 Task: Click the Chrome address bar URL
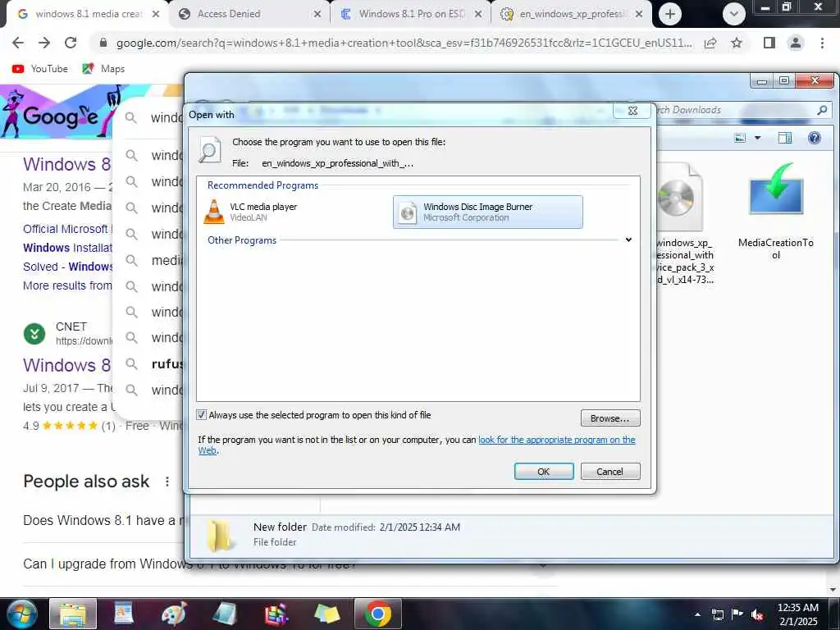pyautogui.click(x=404, y=43)
